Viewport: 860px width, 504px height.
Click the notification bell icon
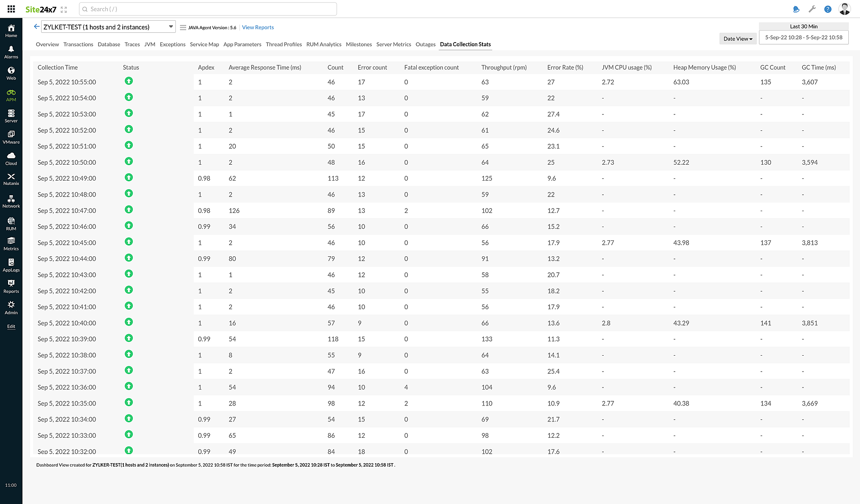click(x=796, y=9)
